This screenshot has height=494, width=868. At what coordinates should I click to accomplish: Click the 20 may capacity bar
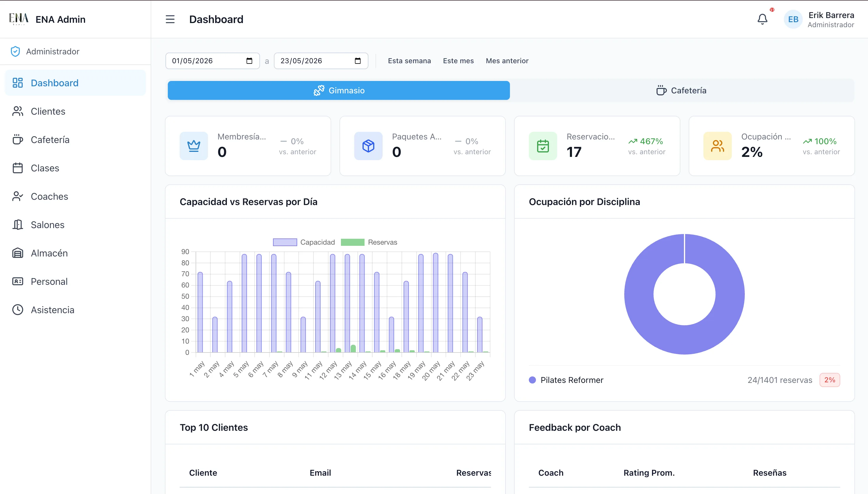435,303
